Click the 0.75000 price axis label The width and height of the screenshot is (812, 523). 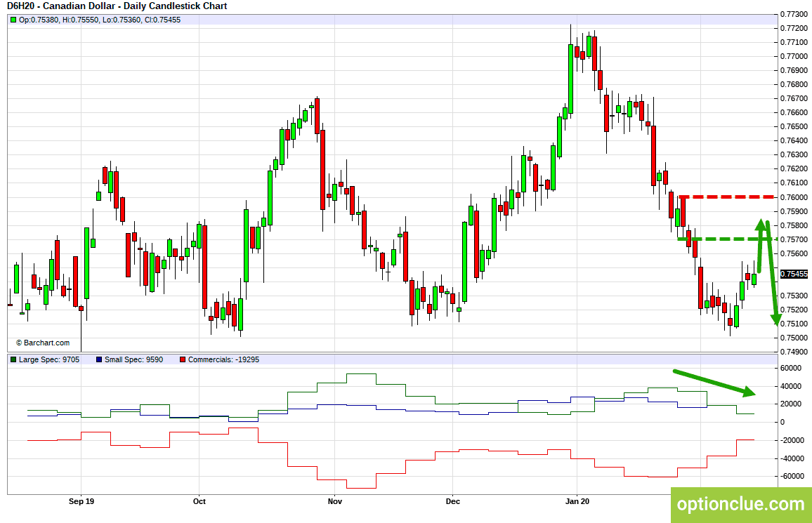point(794,338)
